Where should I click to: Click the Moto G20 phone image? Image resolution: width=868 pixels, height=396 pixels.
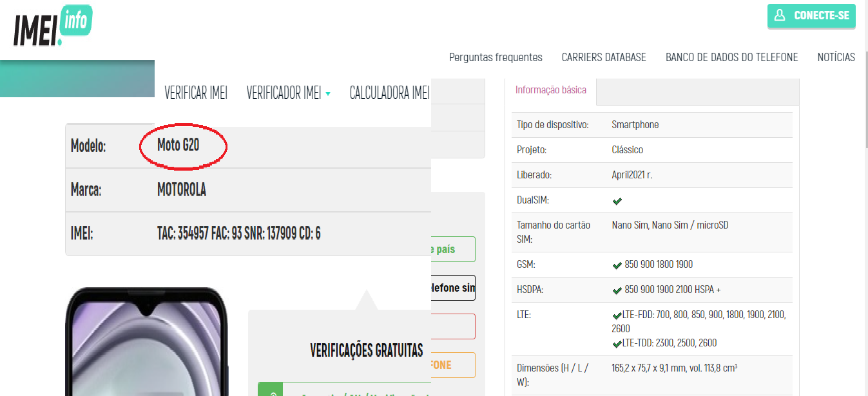point(147,342)
